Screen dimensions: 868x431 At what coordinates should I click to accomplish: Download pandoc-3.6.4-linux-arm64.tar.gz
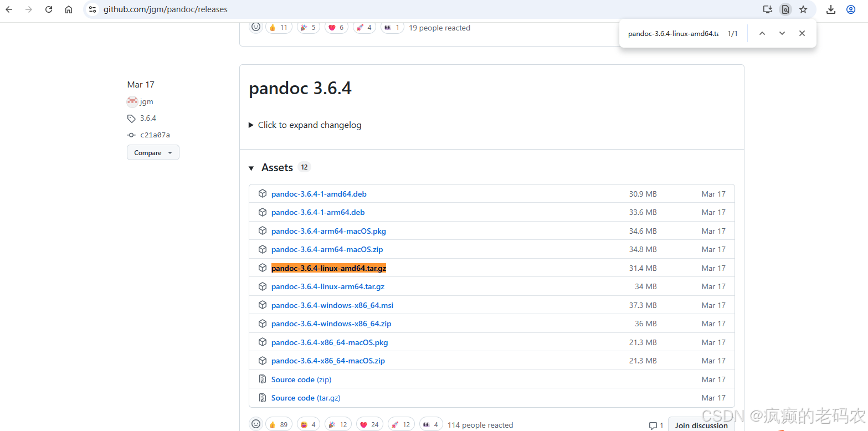pyautogui.click(x=328, y=286)
